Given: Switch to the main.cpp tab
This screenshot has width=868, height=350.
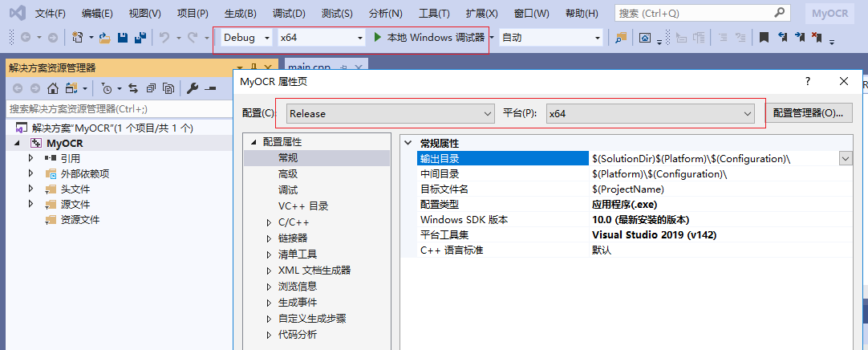Looking at the screenshot, I should coord(309,67).
